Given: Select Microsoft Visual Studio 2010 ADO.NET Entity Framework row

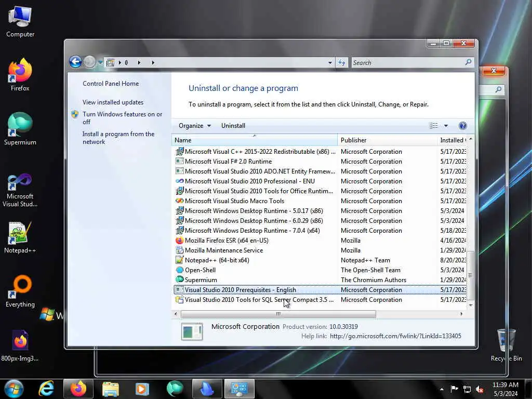Looking at the screenshot, I should click(x=320, y=171).
